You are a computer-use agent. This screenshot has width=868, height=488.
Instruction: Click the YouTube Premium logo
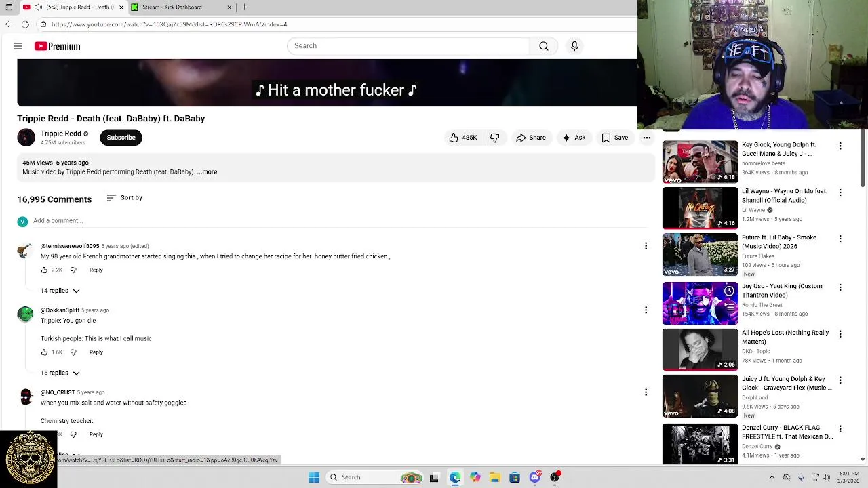tap(58, 46)
